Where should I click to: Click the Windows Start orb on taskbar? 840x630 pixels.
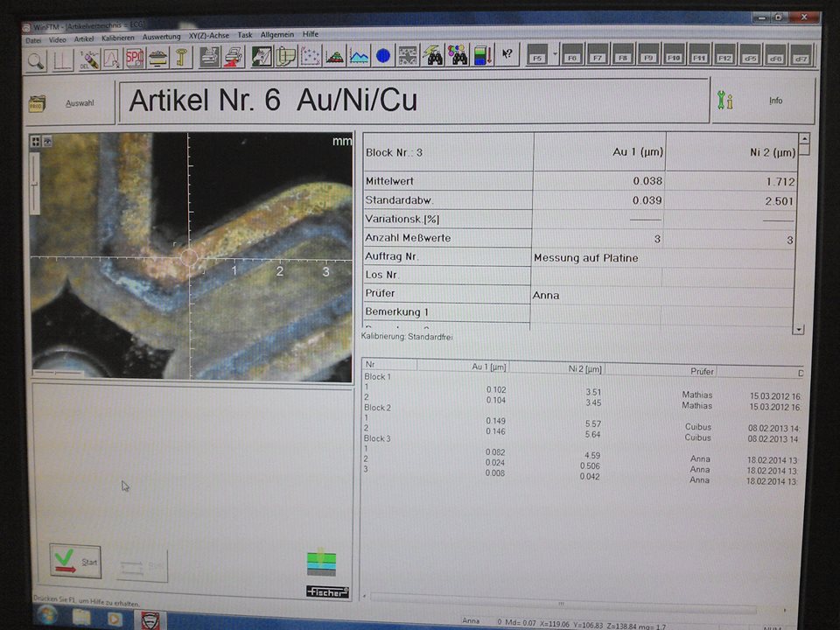46,615
